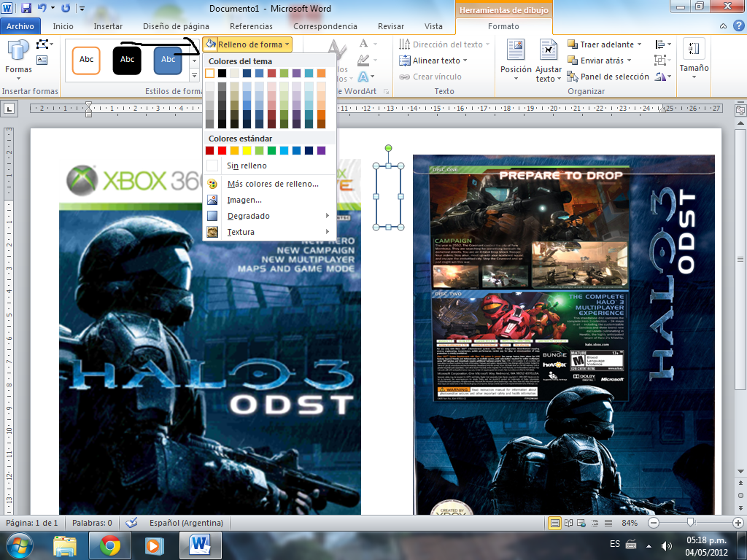This screenshot has width=747, height=560.
Task: Open the Windows Start menu
Action: [19, 545]
